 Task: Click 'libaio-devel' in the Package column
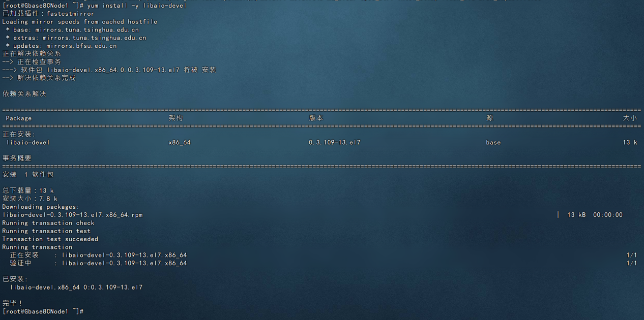(28, 143)
